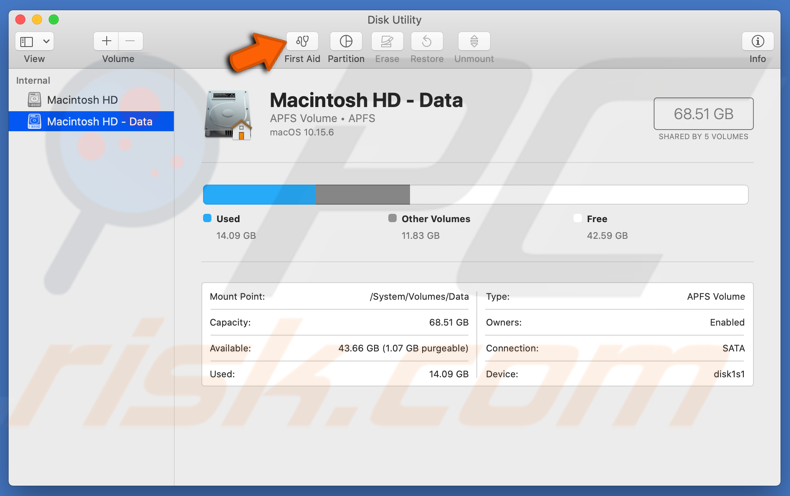
Task: Click the white Free legend swatch
Action: click(577, 218)
